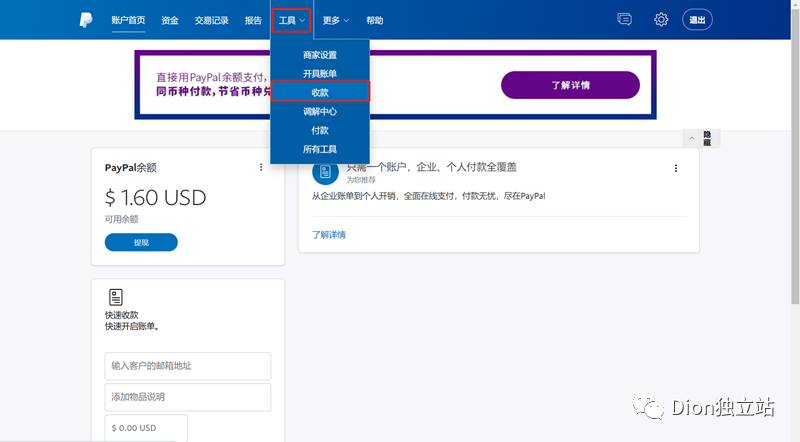The height and width of the screenshot is (442, 800).
Task: Focus the customer email address field
Action: point(188,366)
